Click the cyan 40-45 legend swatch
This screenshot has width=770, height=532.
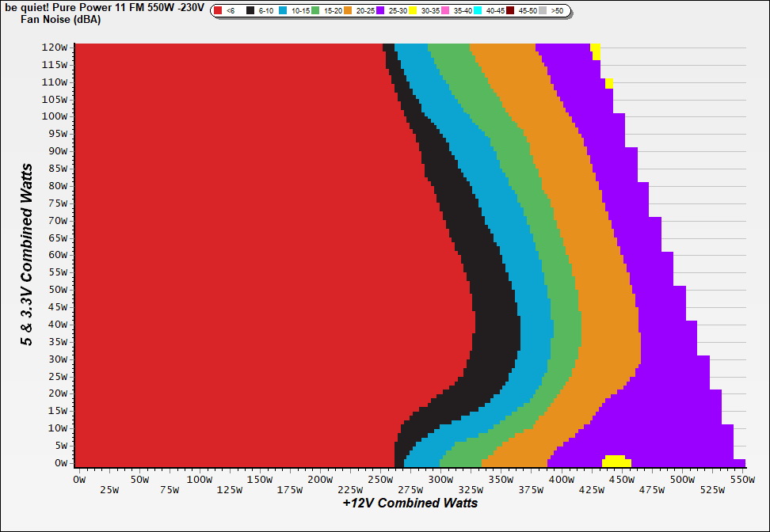click(479, 11)
